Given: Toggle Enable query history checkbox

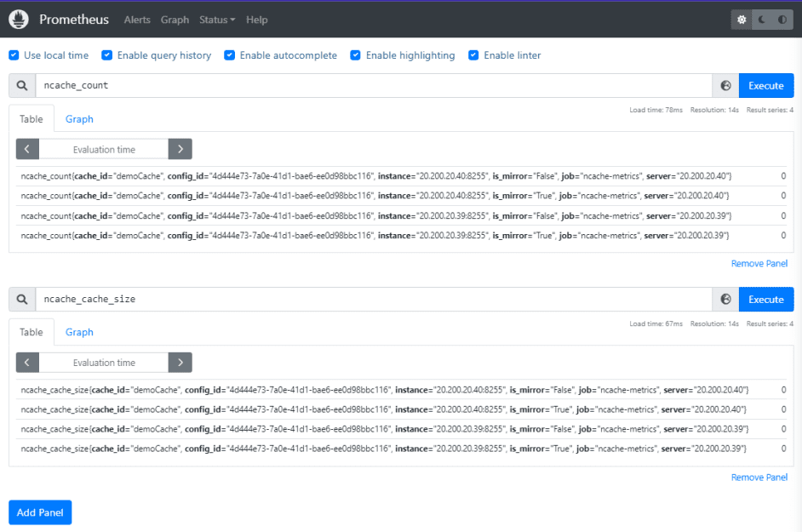Looking at the screenshot, I should coord(107,55).
